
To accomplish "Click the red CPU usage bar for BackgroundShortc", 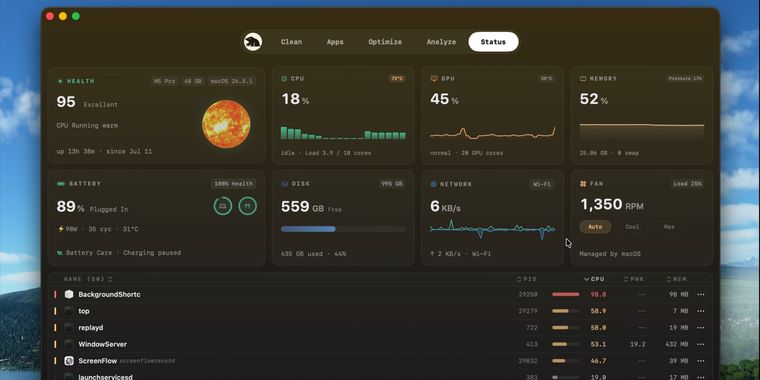I will pos(566,294).
